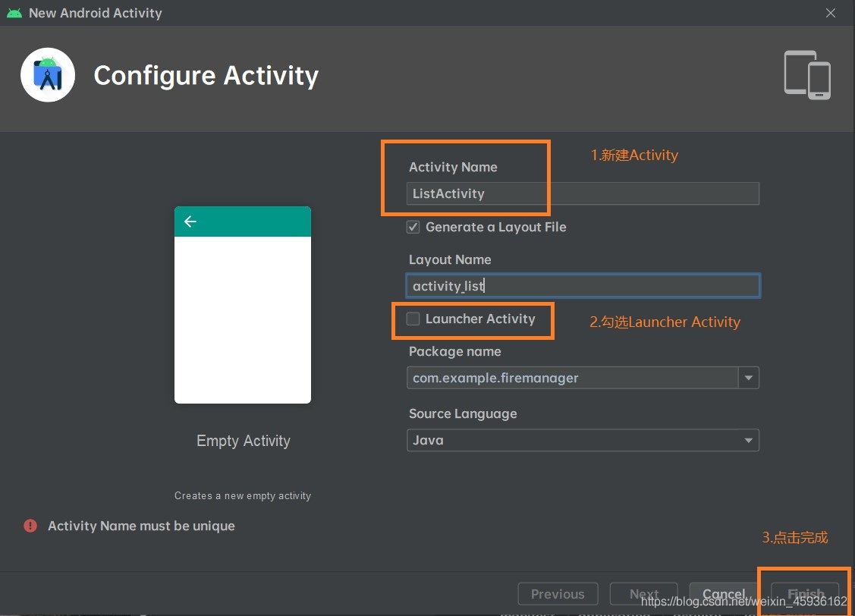Image resolution: width=855 pixels, height=616 pixels.
Task: Click the Activity Name field containing ListActivity
Action: pyautogui.click(x=583, y=193)
